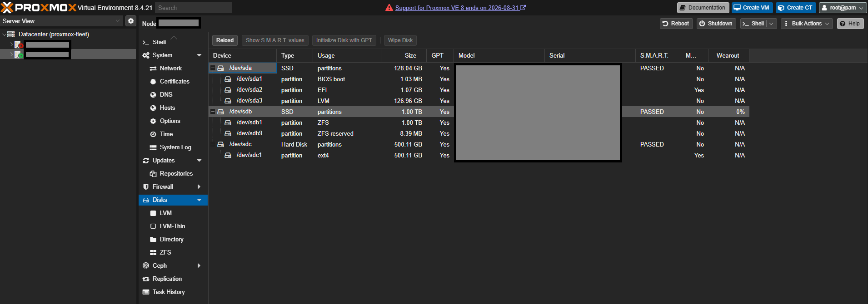Click the disk icon next to /dev/sda

pyautogui.click(x=220, y=68)
